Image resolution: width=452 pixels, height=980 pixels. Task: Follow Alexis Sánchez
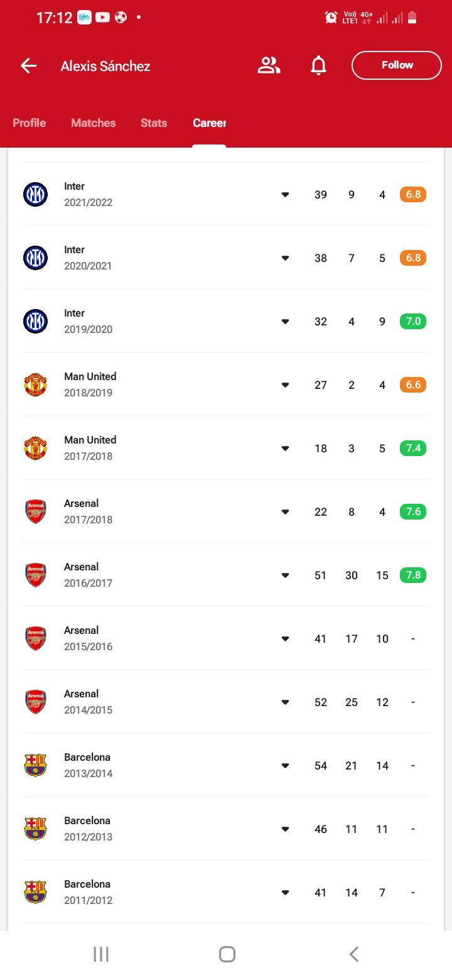click(x=397, y=65)
